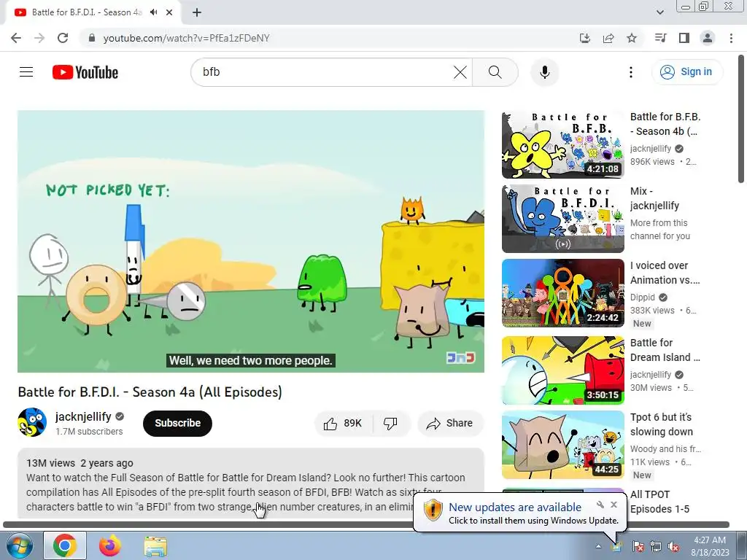Viewport: 747px width, 560px height.
Task: Click the search magnifier button
Action: [495, 72]
